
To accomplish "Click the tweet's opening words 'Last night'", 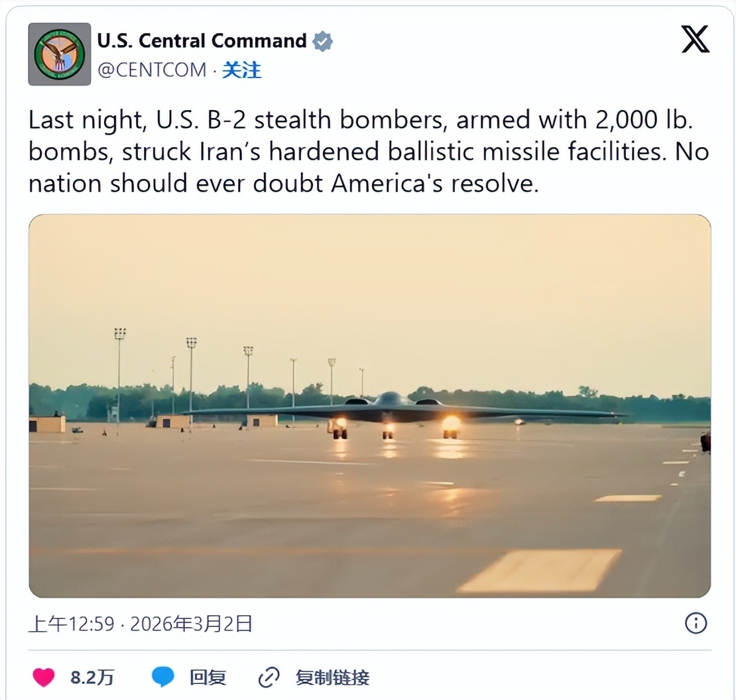I will [82, 121].
